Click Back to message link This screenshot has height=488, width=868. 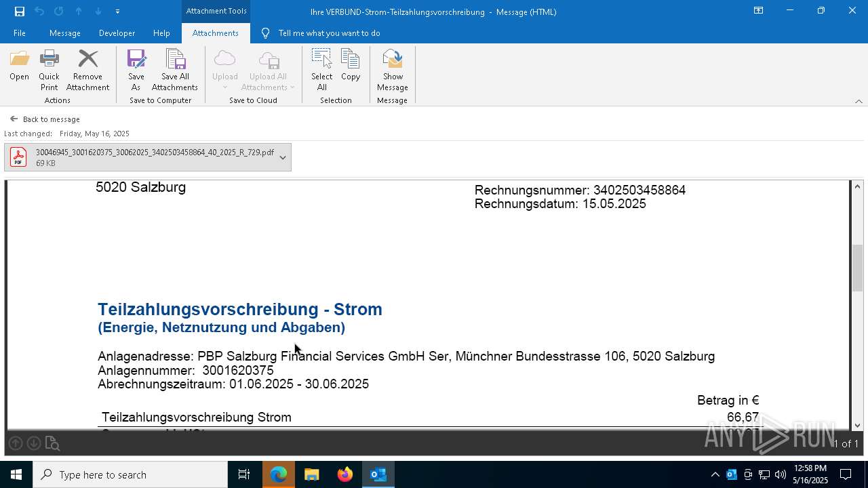coord(45,119)
